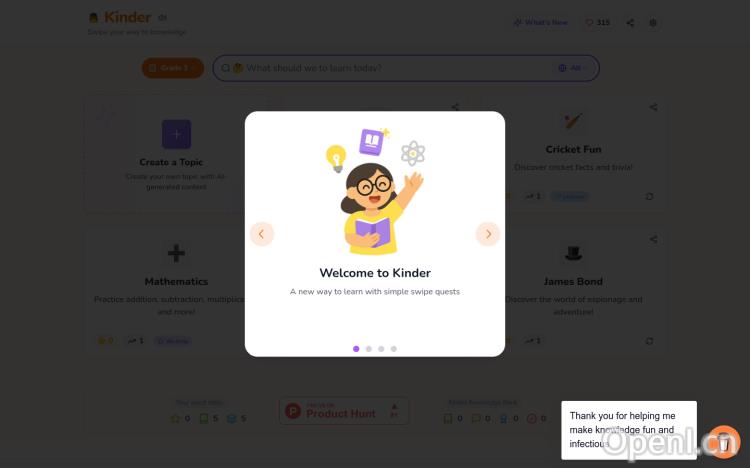The width and height of the screenshot is (750, 468).
Task: Share the James Bond topic card
Action: 653,239
